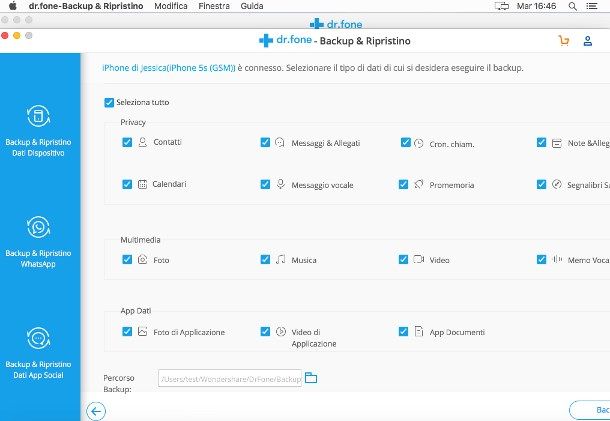
Task: Open the Guida menu
Action: [x=252, y=6]
